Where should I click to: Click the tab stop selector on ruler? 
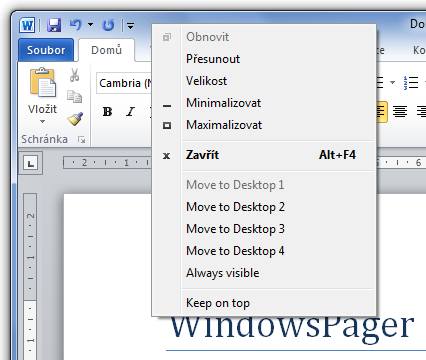tap(31, 163)
